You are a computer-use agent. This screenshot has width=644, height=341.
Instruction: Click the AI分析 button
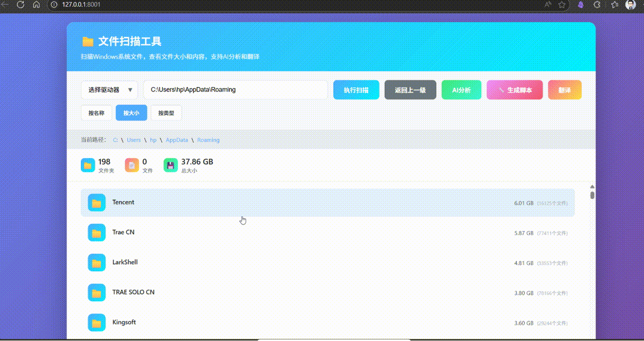(461, 90)
